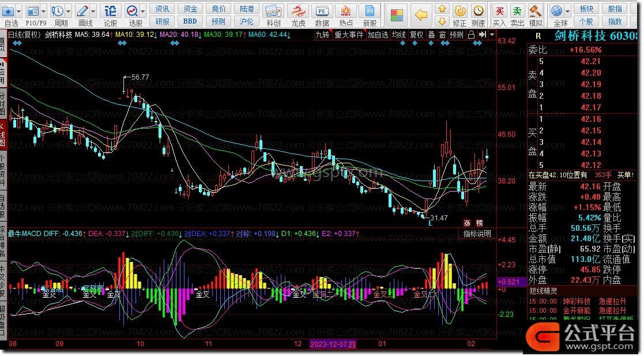Select the 画线 drawing pencil tool

pyautogui.click(x=82, y=11)
